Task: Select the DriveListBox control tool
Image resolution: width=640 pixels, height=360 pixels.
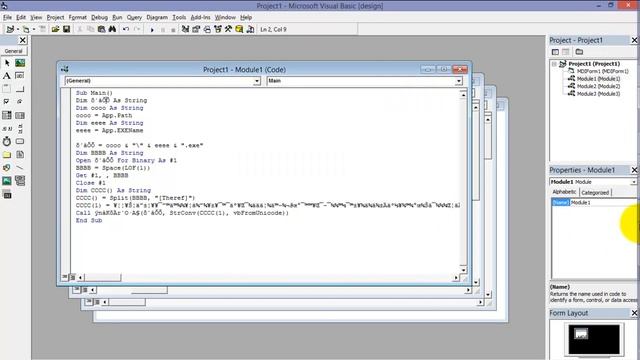Action: 20,141
